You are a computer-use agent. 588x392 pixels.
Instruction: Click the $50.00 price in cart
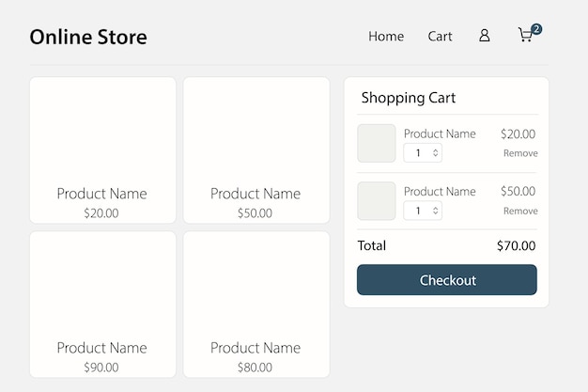[x=518, y=191]
